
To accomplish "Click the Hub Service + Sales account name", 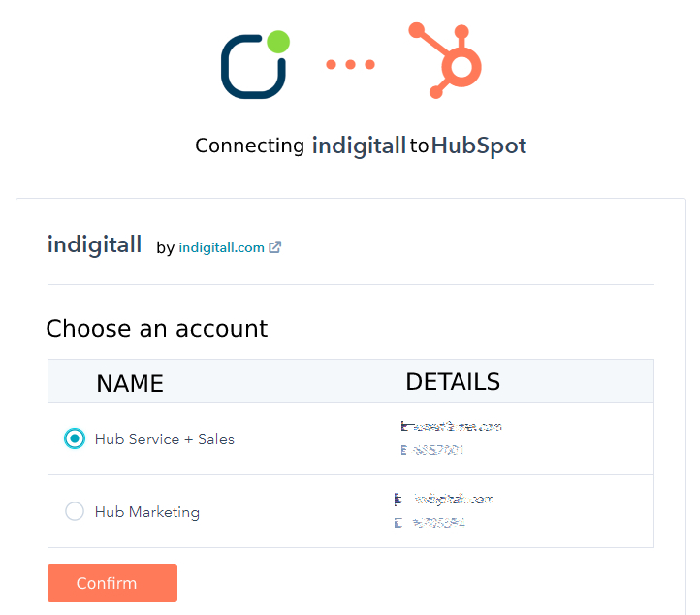I will pyautogui.click(x=164, y=439).
